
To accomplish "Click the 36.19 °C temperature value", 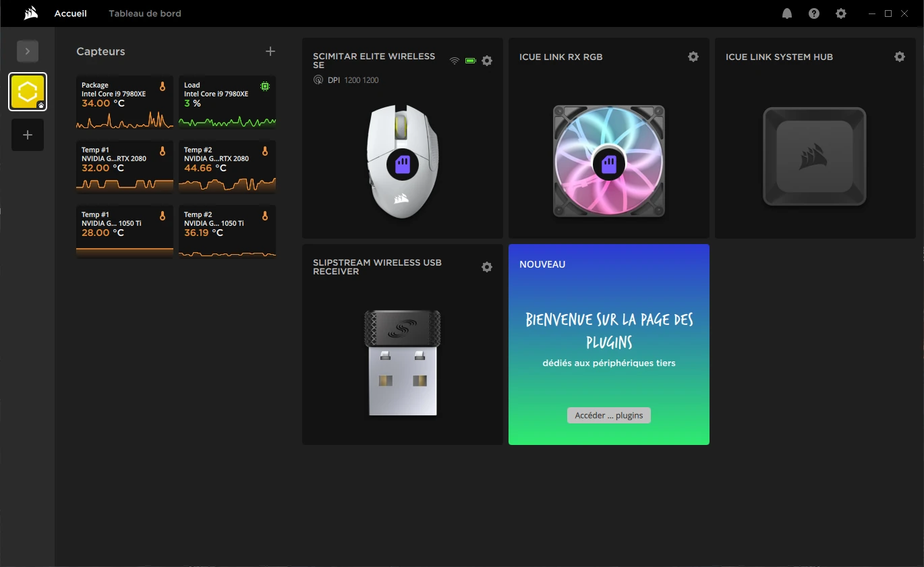I will coord(204,233).
